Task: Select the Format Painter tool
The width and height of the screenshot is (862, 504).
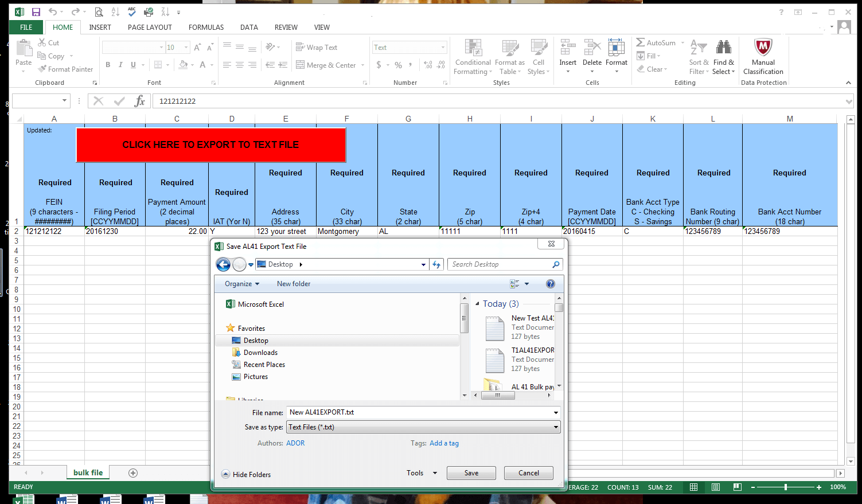Action: point(65,69)
